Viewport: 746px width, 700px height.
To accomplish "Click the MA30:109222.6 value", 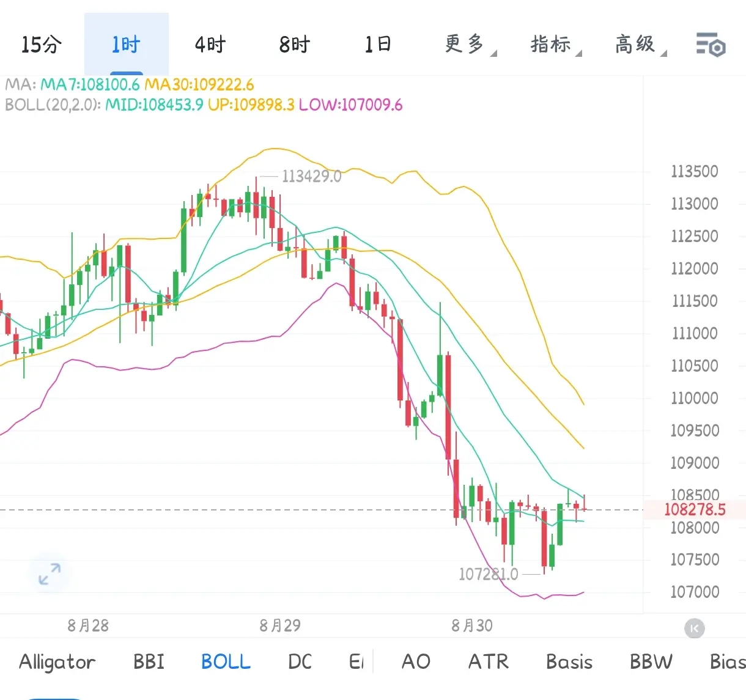I will tap(199, 84).
